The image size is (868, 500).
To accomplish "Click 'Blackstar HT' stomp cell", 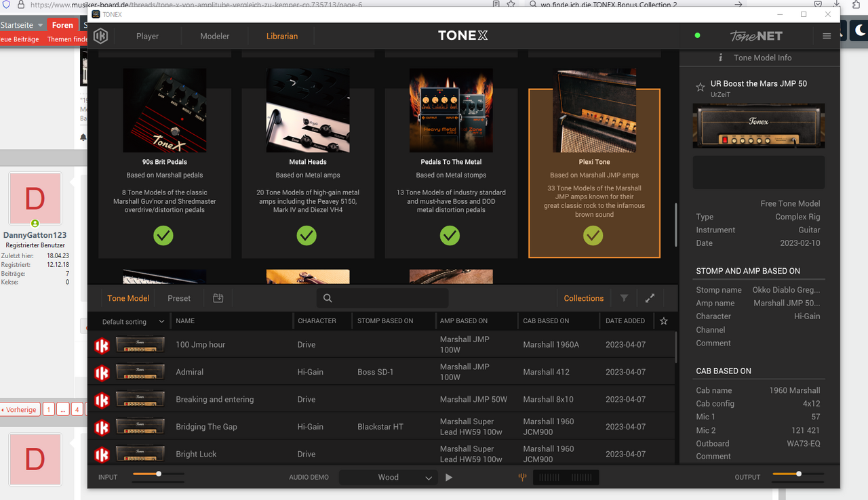I will point(380,427).
